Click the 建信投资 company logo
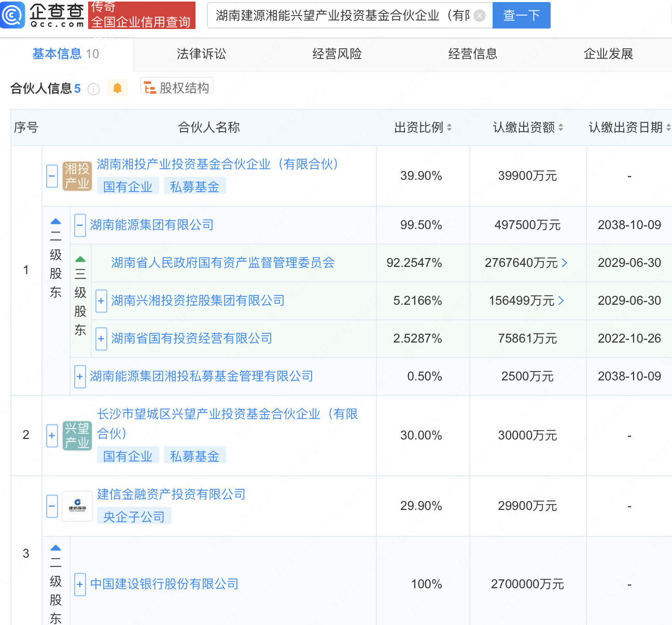This screenshot has width=672, height=625. pos(77,506)
